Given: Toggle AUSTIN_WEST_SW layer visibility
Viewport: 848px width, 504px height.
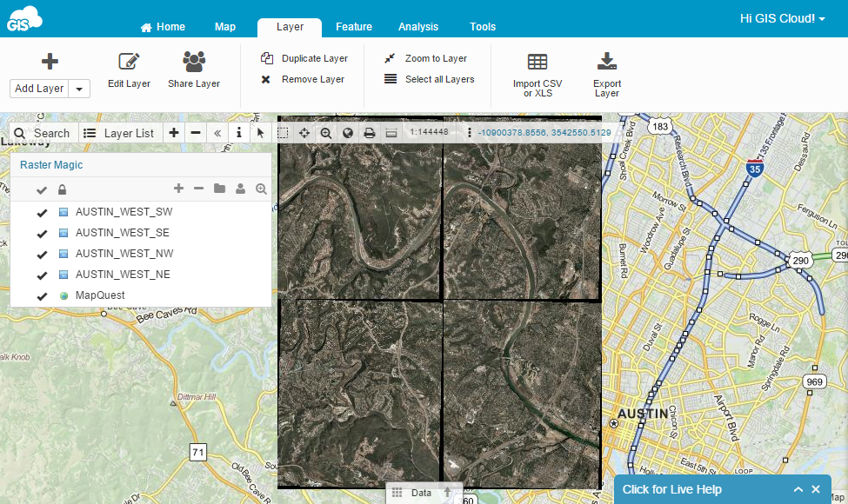Looking at the screenshot, I should pos(43,213).
